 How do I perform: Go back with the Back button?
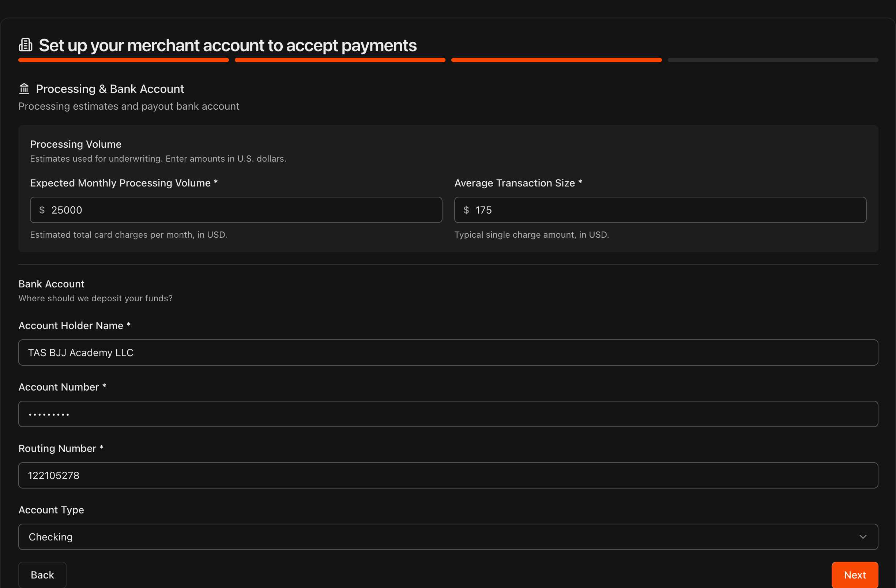pyautogui.click(x=42, y=575)
